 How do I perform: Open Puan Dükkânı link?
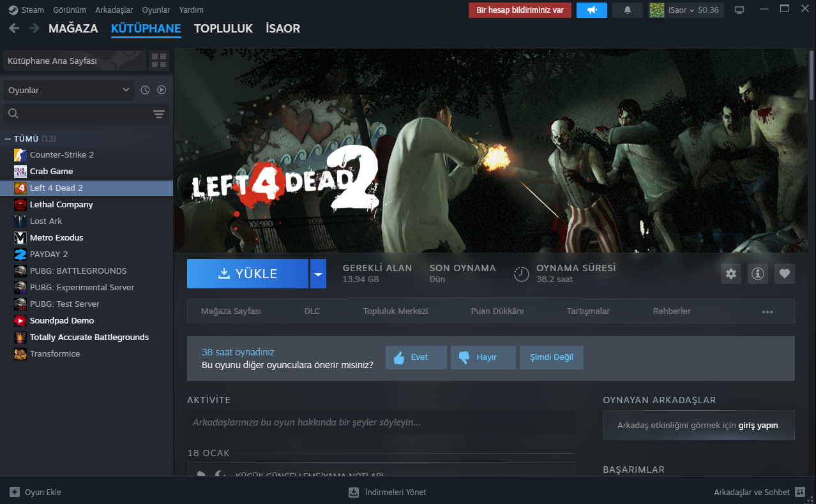(497, 311)
